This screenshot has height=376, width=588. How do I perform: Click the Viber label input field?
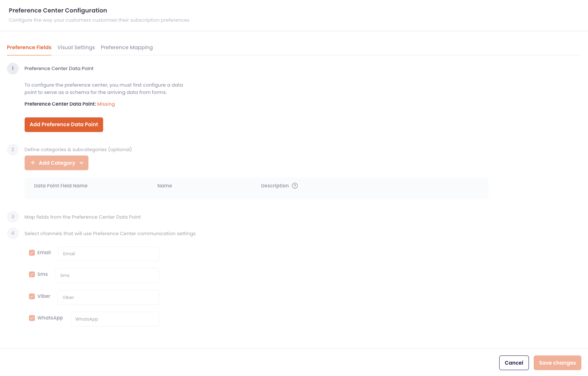point(108,297)
